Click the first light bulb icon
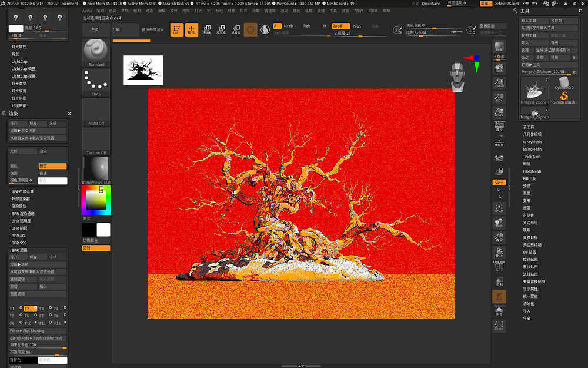 [16, 18]
